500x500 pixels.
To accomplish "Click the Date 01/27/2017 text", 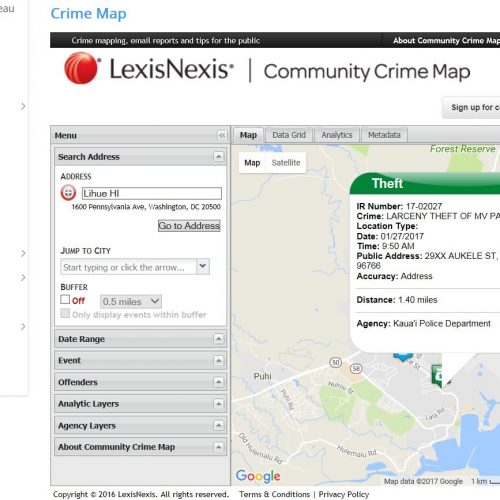I will 390,236.
